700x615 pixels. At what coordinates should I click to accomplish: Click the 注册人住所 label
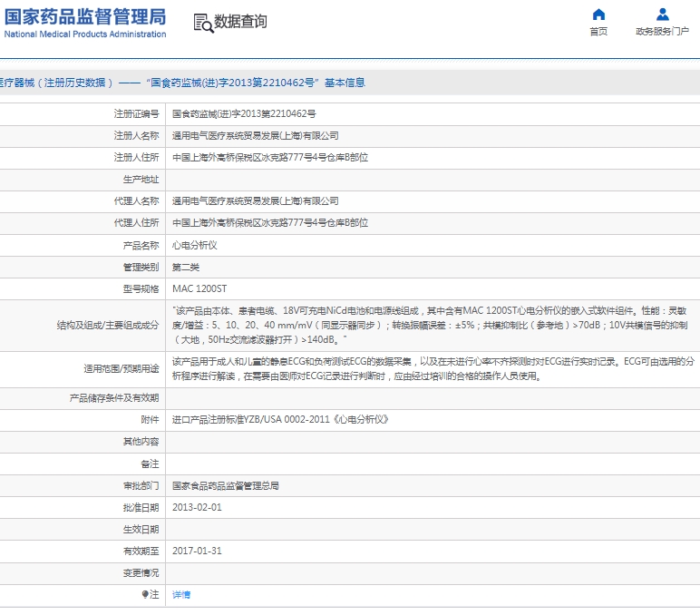click(x=136, y=158)
